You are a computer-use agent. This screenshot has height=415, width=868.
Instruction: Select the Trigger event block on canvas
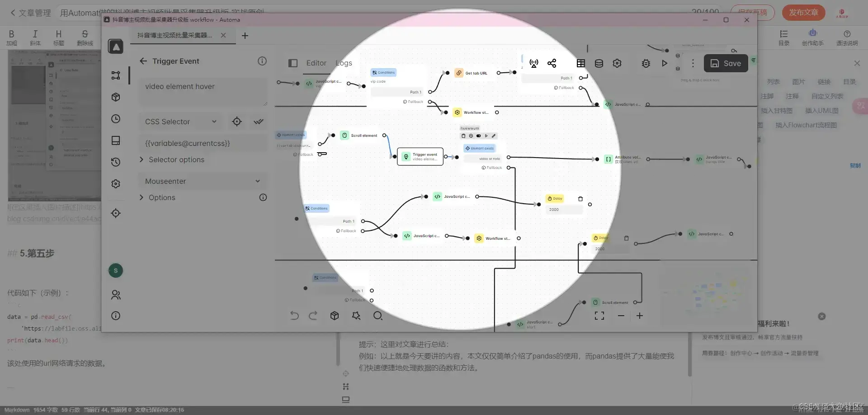point(420,157)
